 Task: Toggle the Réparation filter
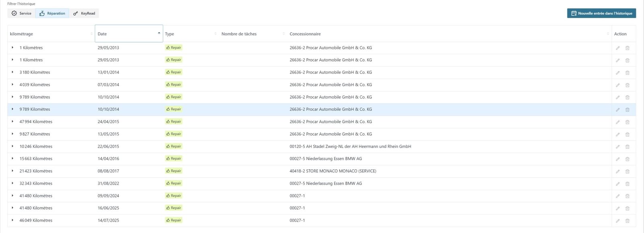[52, 13]
